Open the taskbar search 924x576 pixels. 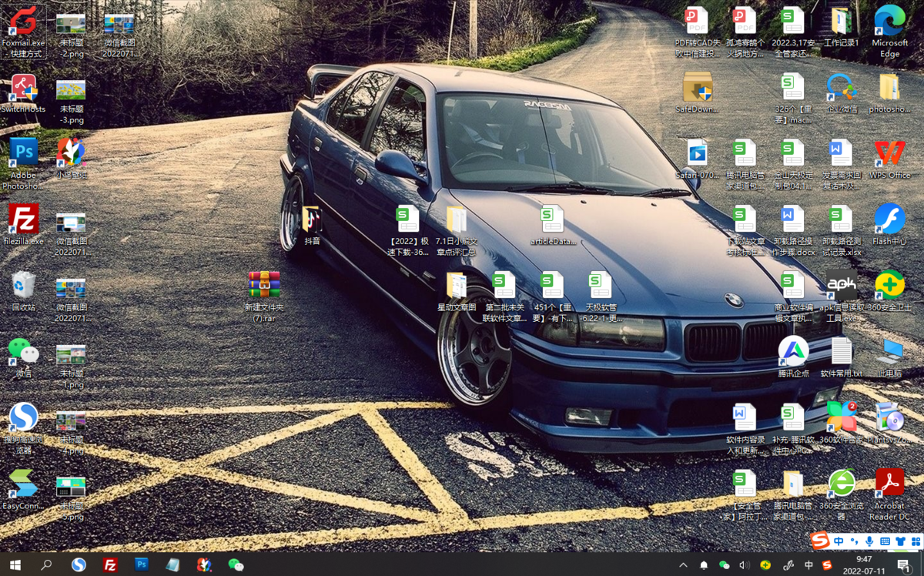click(46, 565)
